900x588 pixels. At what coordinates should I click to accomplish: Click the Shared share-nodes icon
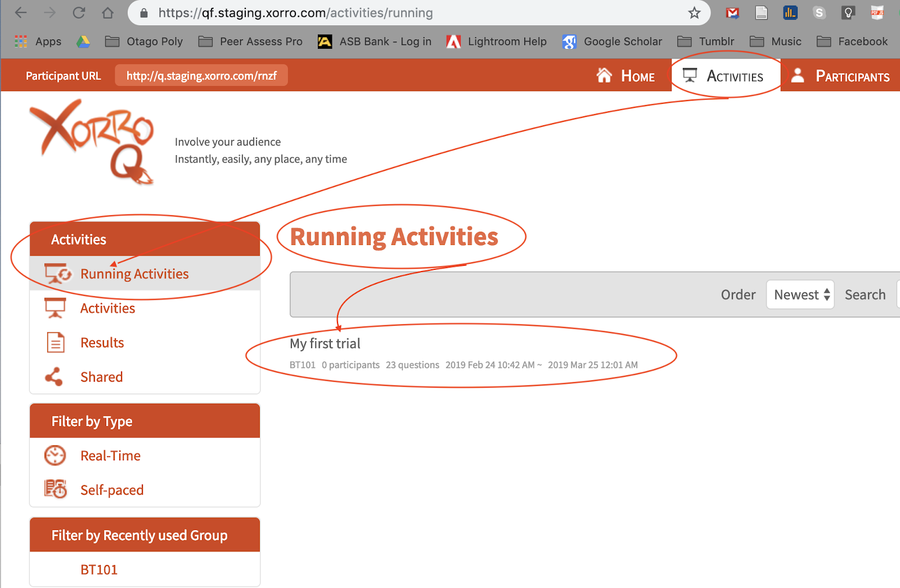(x=54, y=377)
